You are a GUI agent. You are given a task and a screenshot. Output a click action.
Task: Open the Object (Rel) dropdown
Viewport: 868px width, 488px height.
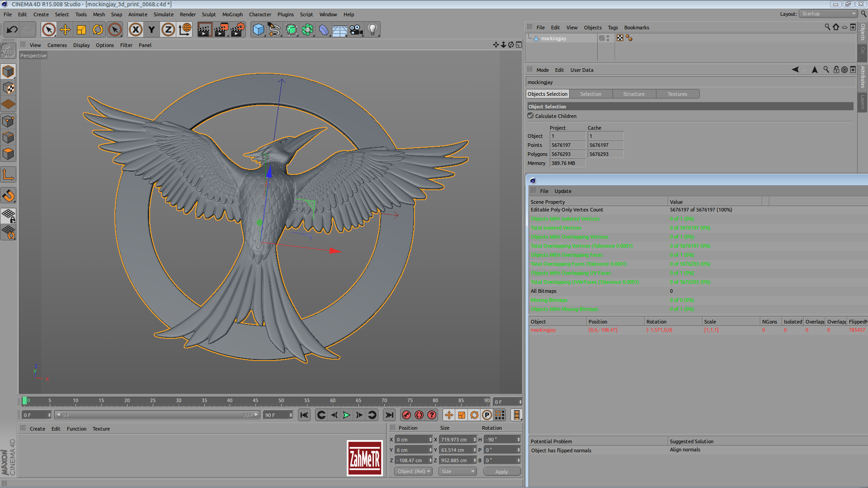pos(413,471)
